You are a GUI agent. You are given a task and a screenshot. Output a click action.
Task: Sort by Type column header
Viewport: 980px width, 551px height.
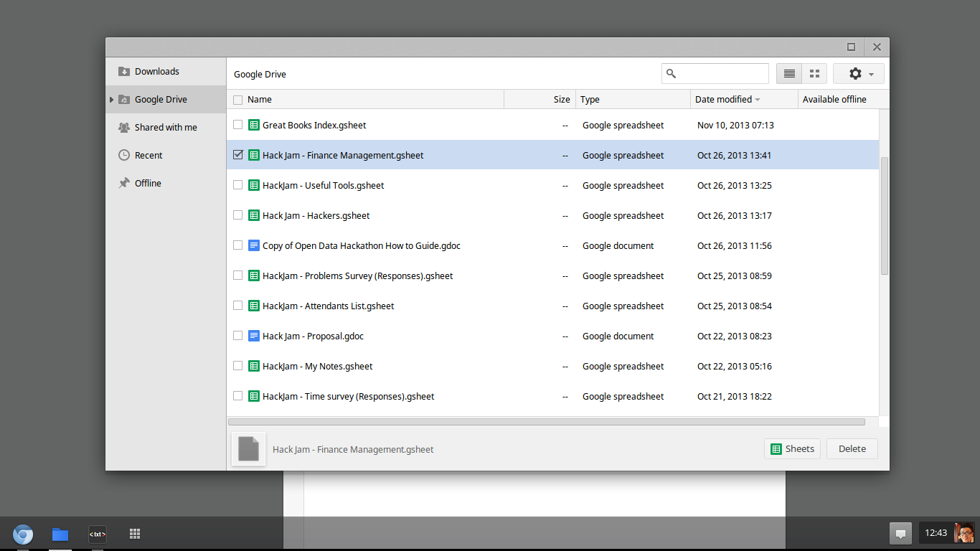(x=633, y=100)
